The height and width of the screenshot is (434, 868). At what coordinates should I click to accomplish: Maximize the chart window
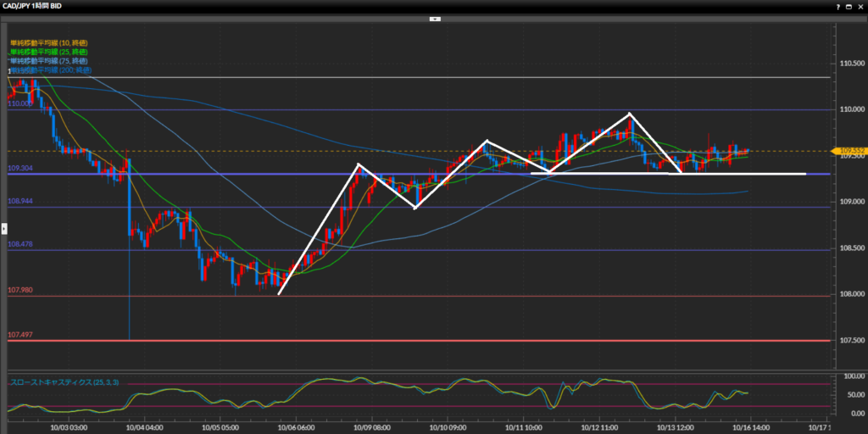(x=848, y=6)
